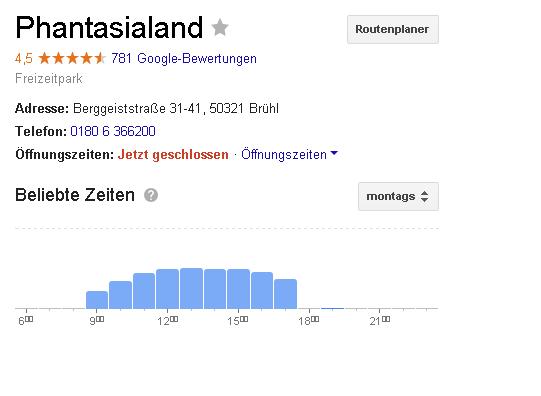The width and height of the screenshot is (541, 396).
Task: Open the help question mark beside Beliebte Zeiten
Action: click(x=151, y=195)
